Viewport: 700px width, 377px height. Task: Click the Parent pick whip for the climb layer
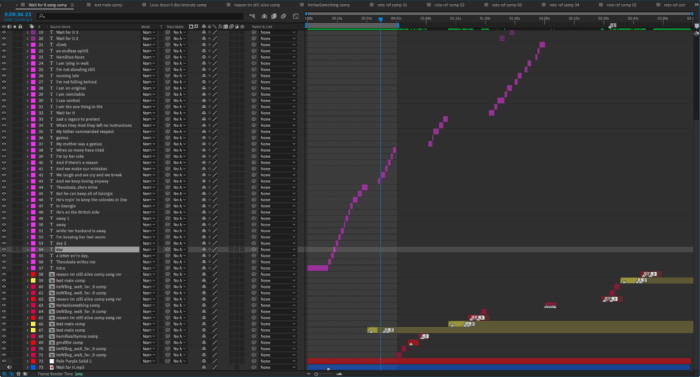(x=254, y=45)
